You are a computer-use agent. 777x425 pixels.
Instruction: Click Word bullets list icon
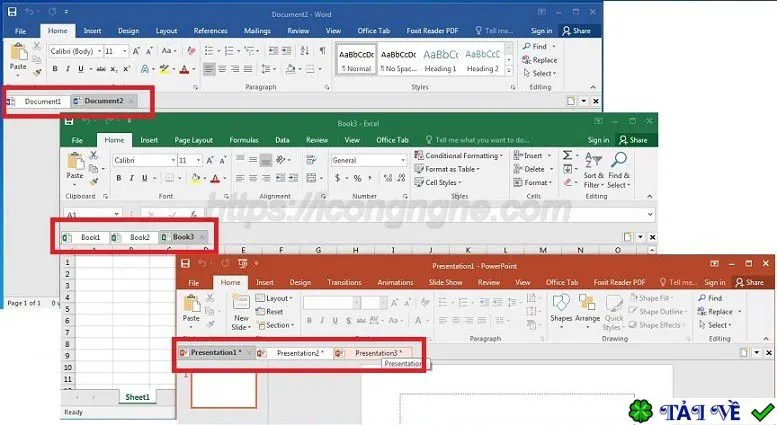209,51
